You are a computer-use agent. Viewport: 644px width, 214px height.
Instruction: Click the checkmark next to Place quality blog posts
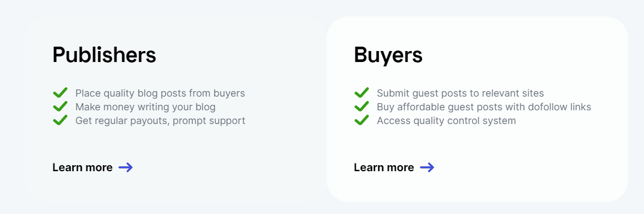60,93
